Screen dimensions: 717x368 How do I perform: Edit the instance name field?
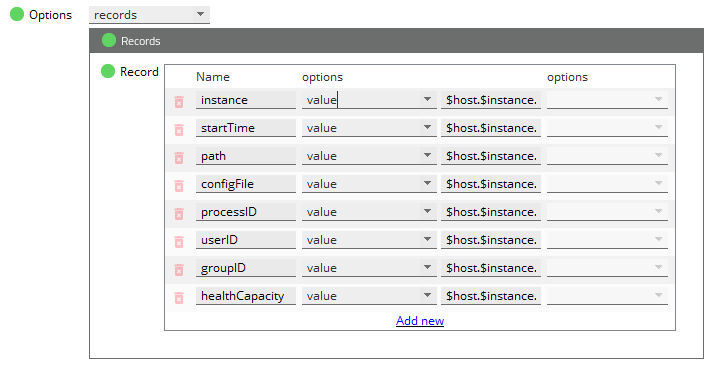(246, 100)
